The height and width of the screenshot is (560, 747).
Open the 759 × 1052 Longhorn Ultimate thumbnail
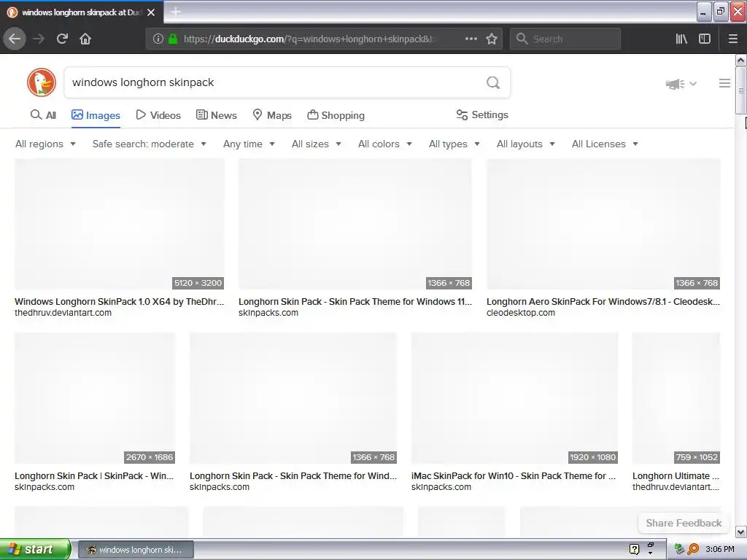pos(676,398)
